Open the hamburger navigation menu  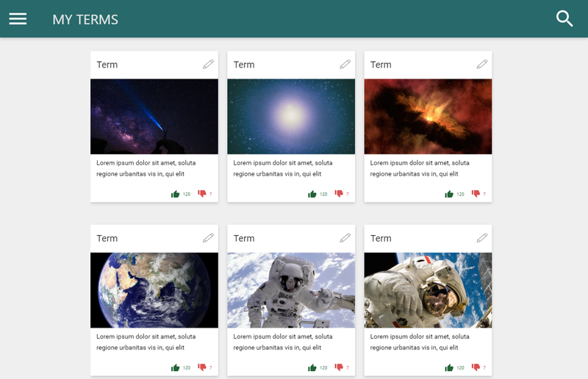[x=18, y=19]
